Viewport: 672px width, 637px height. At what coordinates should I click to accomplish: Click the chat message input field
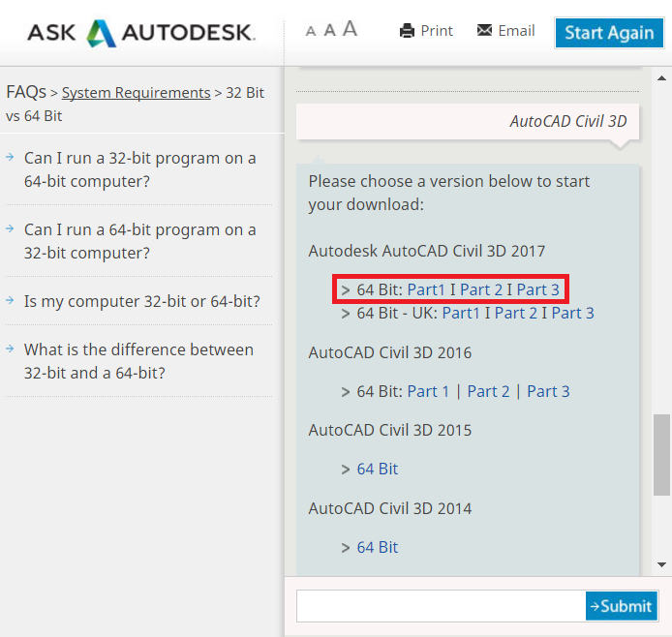tap(441, 606)
